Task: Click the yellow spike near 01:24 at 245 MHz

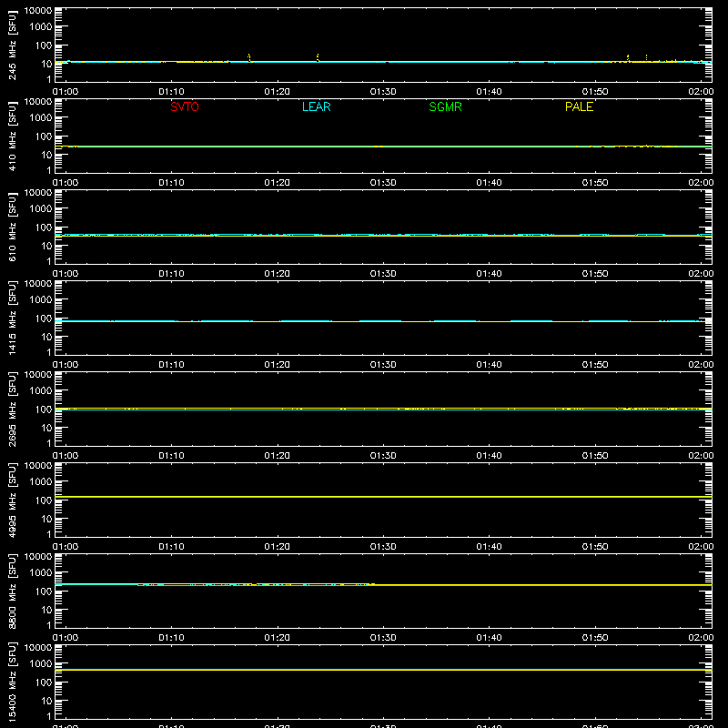Action: tap(318, 57)
